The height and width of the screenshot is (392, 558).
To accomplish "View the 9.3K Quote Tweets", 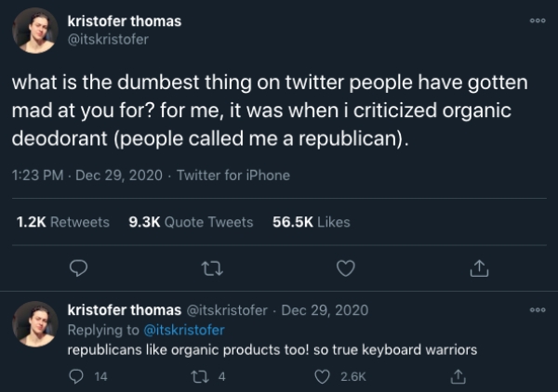I will tap(190, 222).
